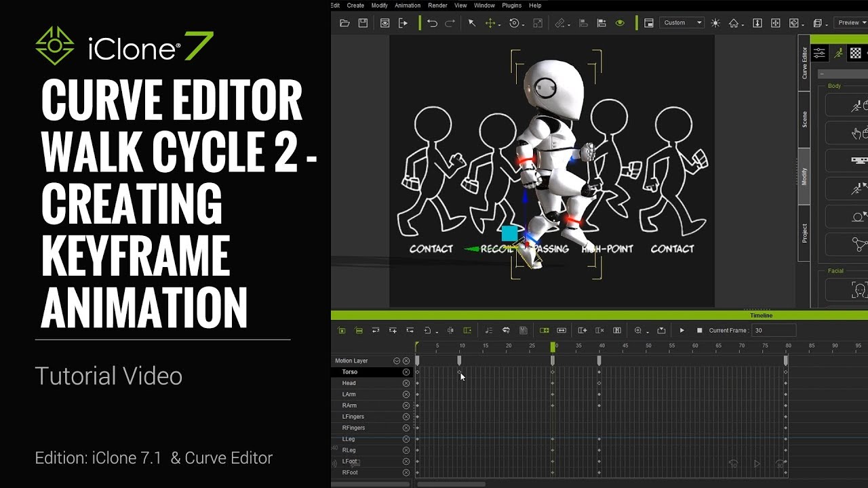Click the Home view icon
The height and width of the screenshot is (488, 868).
734,23
